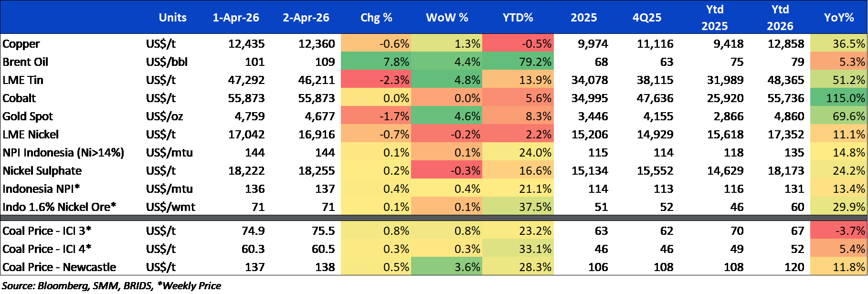Click the Units column header
The image size is (868, 294).
click(172, 18)
